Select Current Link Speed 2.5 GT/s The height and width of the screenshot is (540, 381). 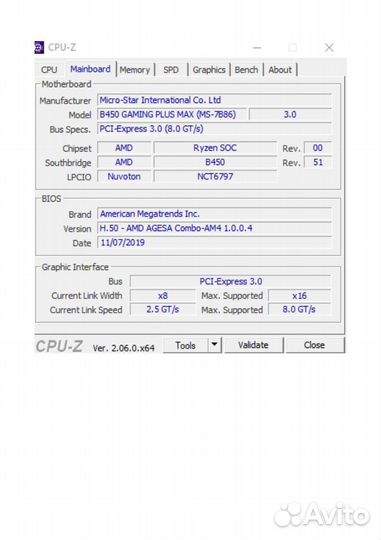(163, 309)
